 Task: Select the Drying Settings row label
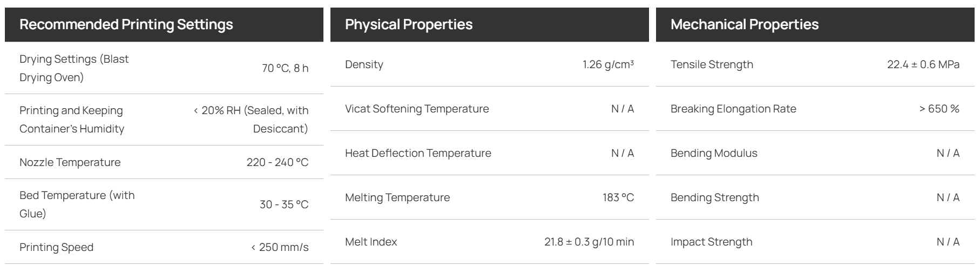click(74, 68)
